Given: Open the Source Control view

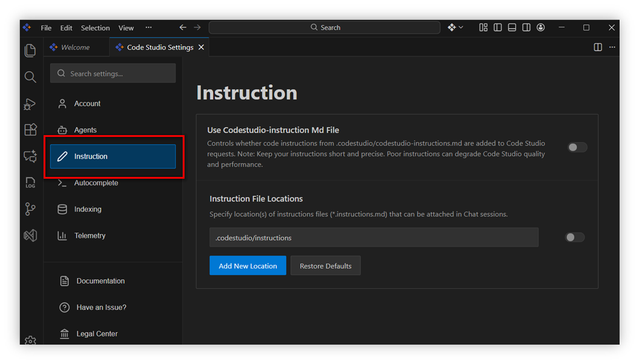Looking at the screenshot, I should 30,209.
